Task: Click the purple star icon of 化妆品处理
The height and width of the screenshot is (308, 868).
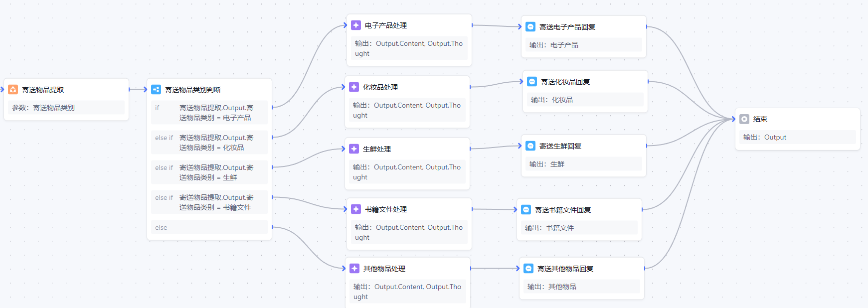Action: point(354,87)
